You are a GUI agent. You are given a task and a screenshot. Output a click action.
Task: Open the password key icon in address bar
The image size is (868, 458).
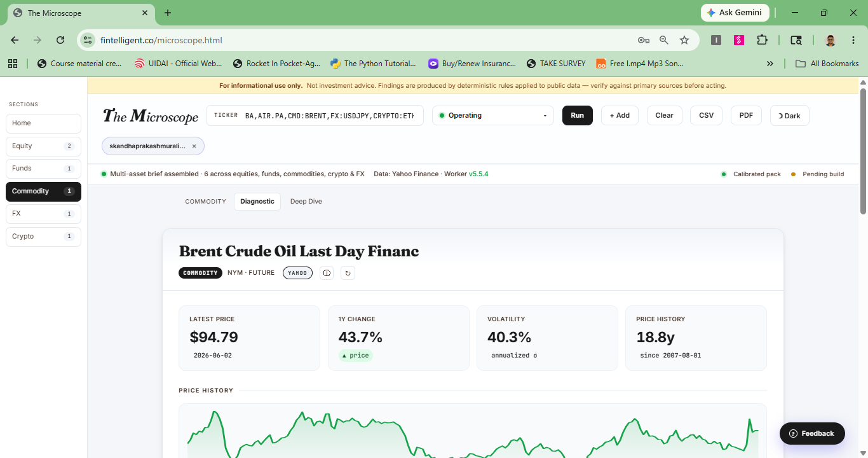click(644, 40)
